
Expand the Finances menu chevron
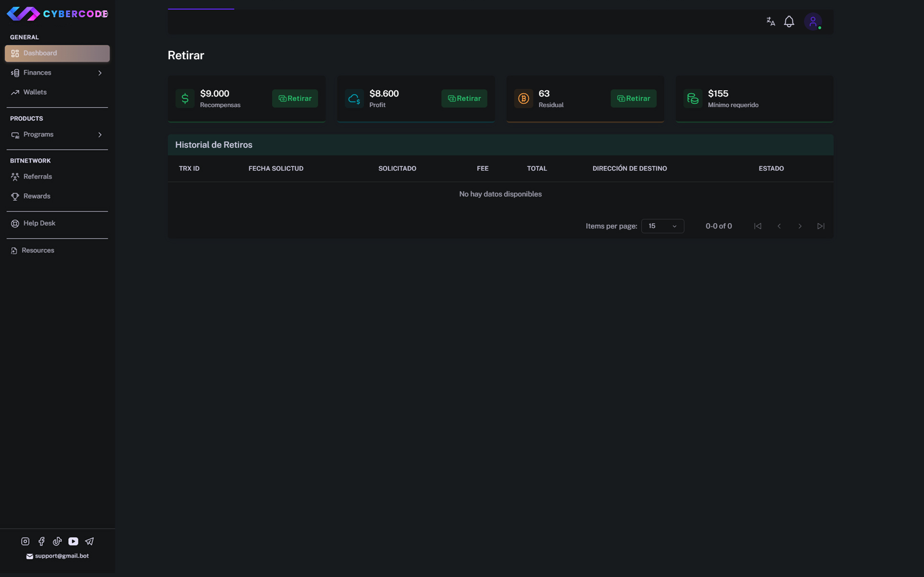pos(100,73)
